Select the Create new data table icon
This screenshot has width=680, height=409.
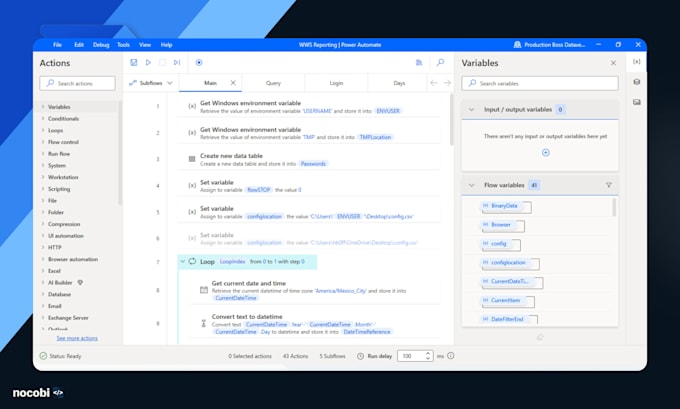pos(192,159)
